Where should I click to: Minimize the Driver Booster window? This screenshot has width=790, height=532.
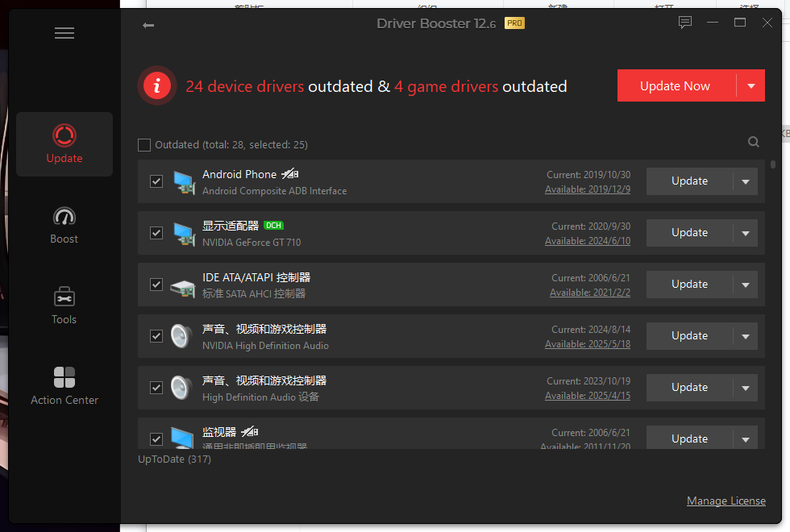pyautogui.click(x=713, y=23)
